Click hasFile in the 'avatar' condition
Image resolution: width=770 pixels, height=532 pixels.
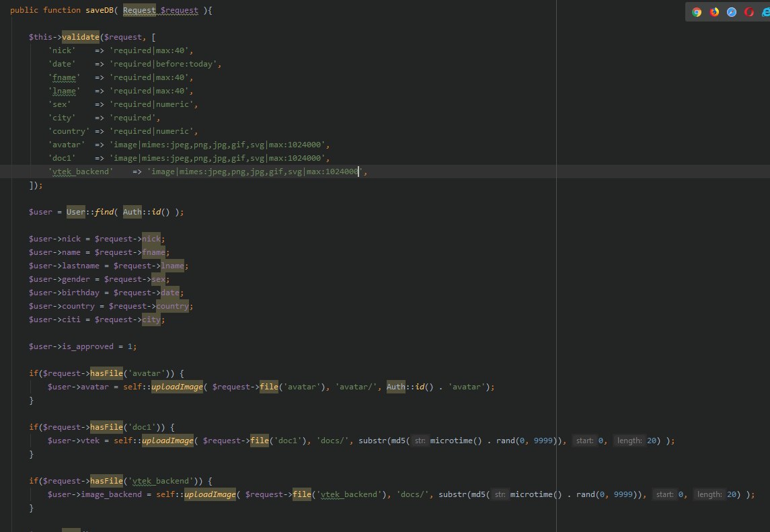[106, 373]
